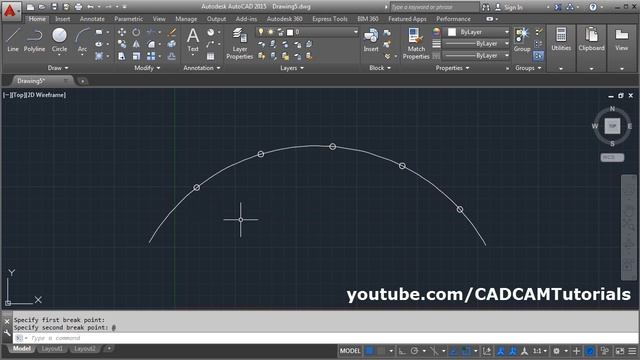
Task: Expand the Properties panel
Action: (452, 68)
